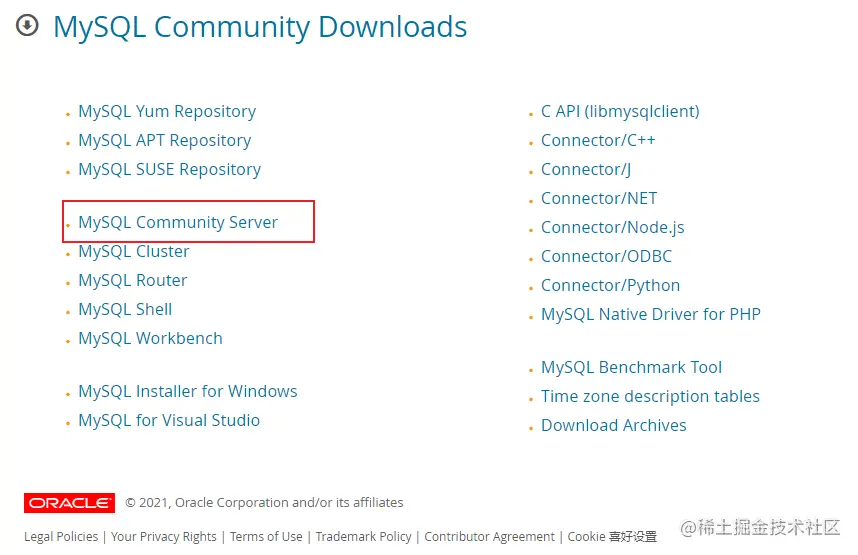Open MySQL Native Driver for PHP link
Viewport: 858px width, 555px height.
(651, 314)
